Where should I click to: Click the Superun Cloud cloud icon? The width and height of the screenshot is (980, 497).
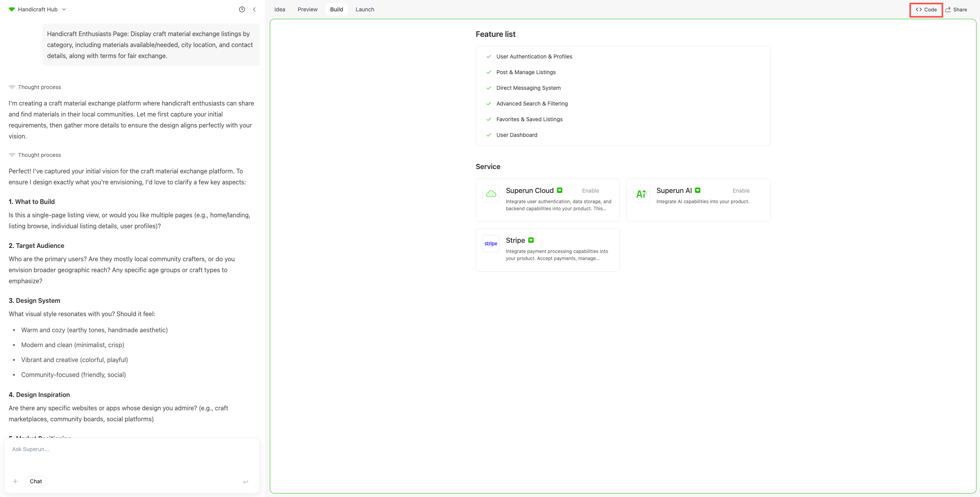click(490, 193)
